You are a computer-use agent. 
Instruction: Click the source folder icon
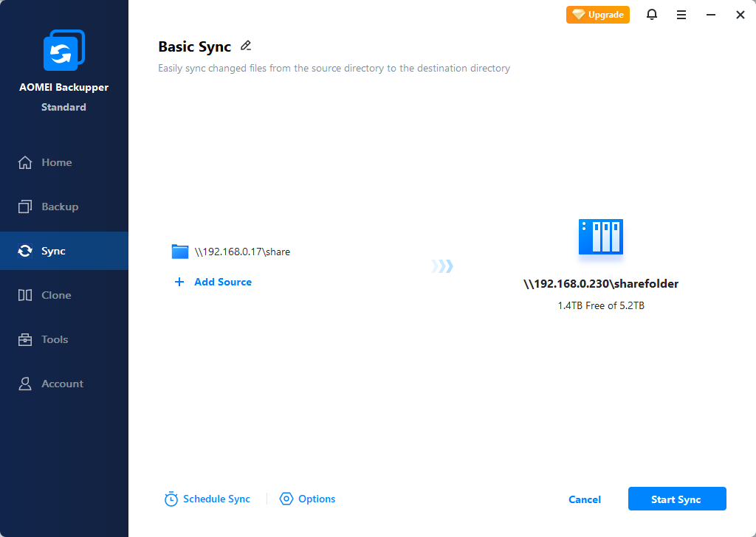180,252
